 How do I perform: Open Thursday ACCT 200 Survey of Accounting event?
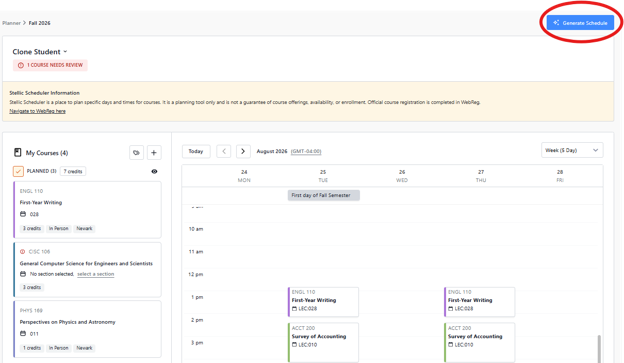(x=480, y=342)
